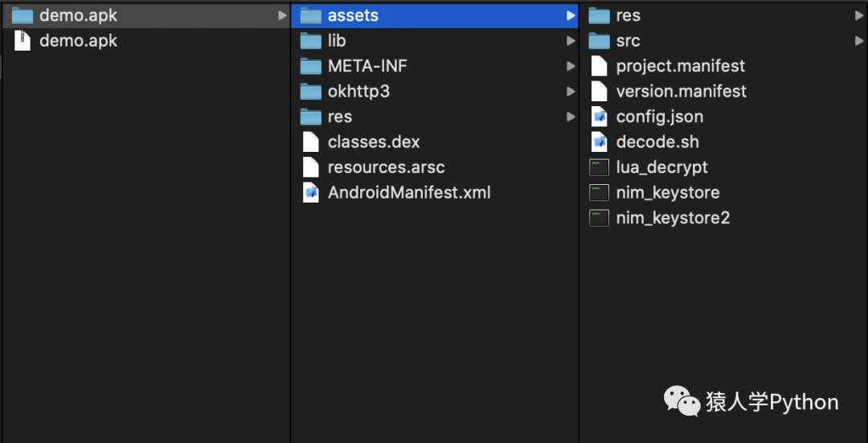This screenshot has height=443, width=868.
Task: Click the decode.sh script icon
Action: 600,142
